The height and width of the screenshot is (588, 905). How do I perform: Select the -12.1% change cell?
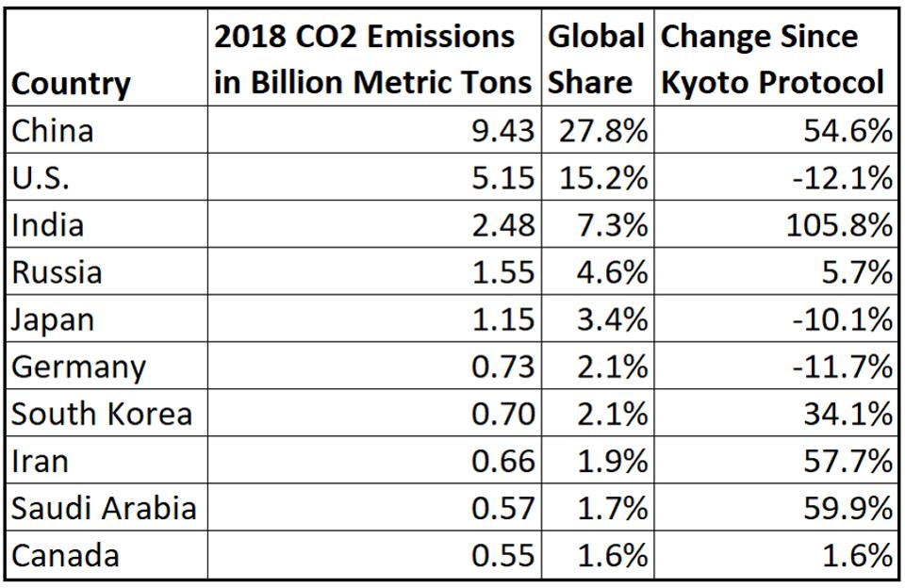pyautogui.click(x=841, y=177)
